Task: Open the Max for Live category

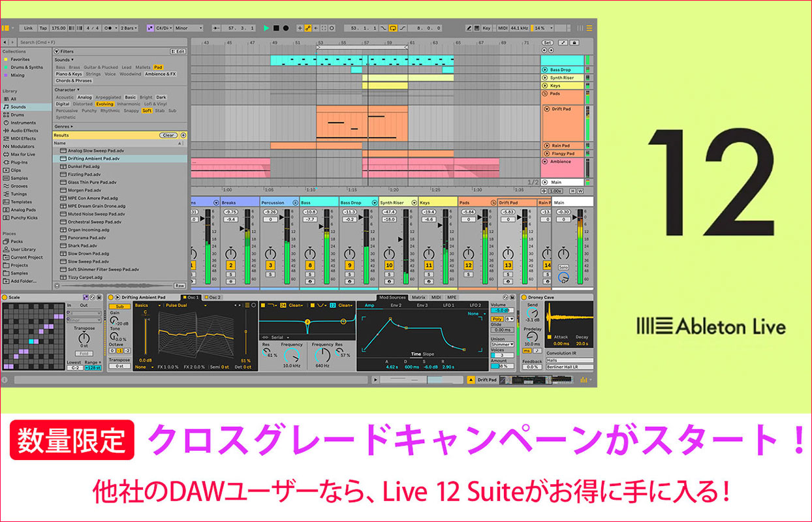Action: (23, 154)
